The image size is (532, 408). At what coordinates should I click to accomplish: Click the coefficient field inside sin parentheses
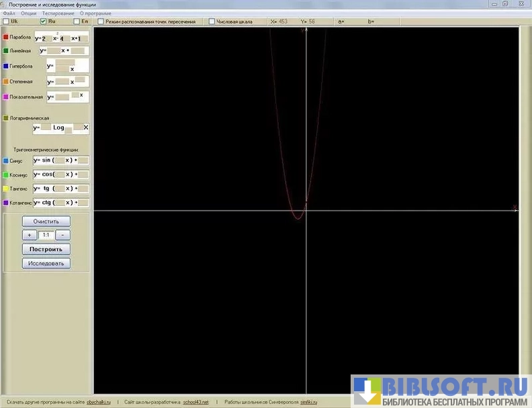tap(59, 160)
